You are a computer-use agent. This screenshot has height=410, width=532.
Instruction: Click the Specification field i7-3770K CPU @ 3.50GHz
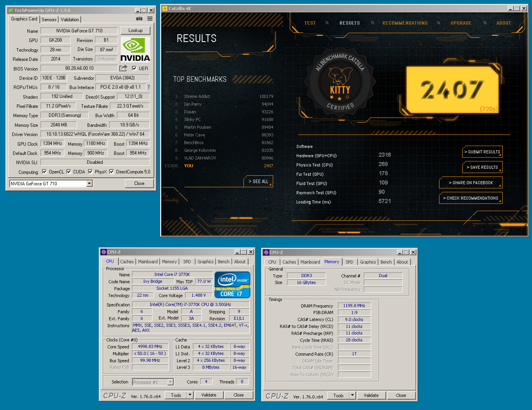click(x=190, y=304)
